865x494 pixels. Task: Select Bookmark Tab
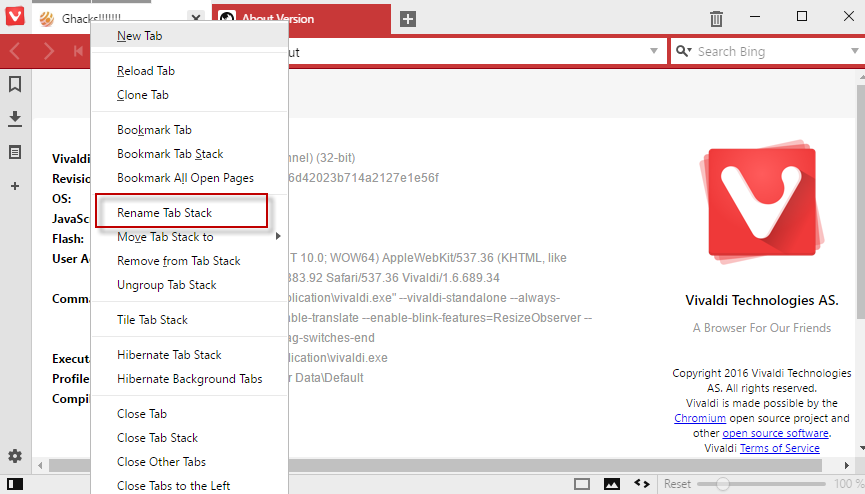(189, 130)
